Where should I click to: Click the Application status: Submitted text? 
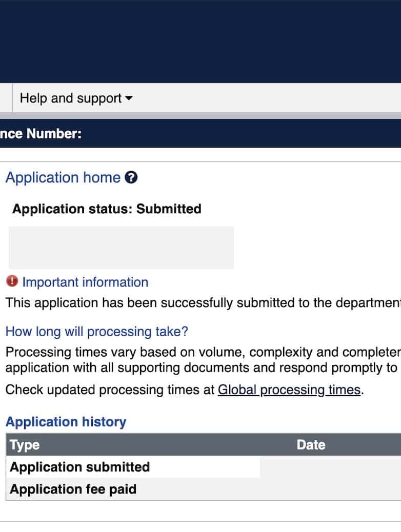click(107, 209)
